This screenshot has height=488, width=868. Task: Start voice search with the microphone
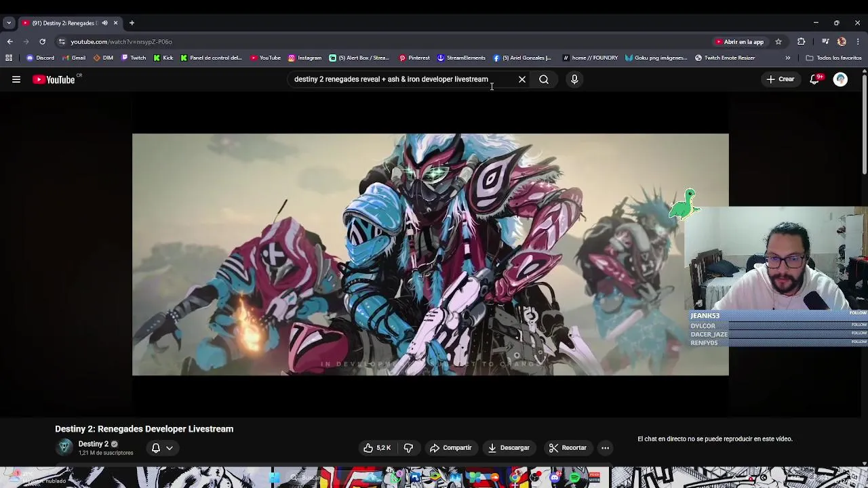574,79
